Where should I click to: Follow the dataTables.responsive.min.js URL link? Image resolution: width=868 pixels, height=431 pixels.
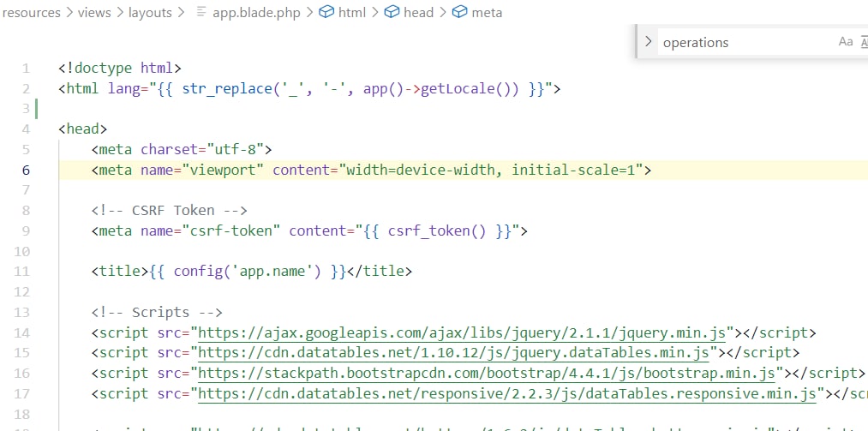point(507,393)
